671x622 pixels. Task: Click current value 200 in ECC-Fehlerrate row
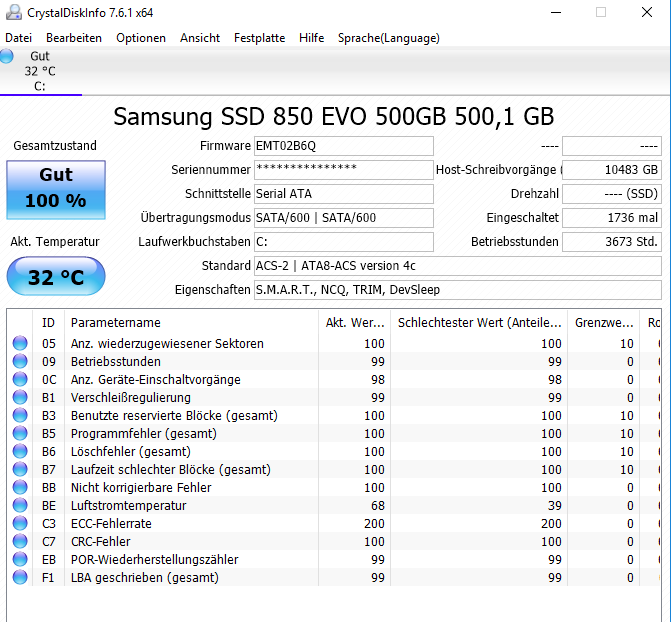(374, 524)
